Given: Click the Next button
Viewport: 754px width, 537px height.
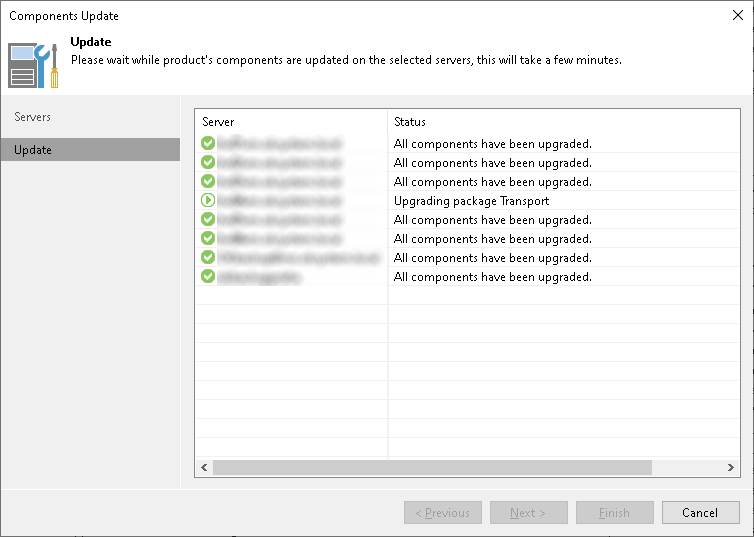Looking at the screenshot, I should (x=528, y=512).
